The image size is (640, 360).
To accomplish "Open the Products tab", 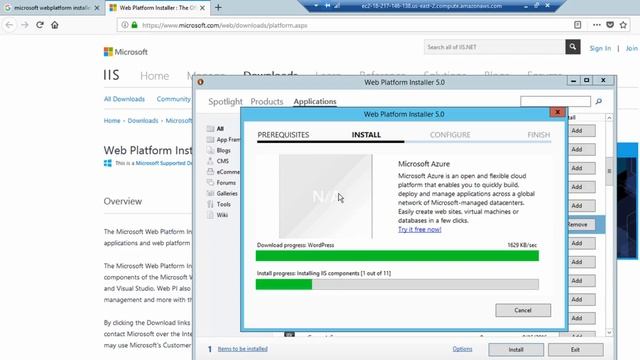I will pyautogui.click(x=267, y=102).
